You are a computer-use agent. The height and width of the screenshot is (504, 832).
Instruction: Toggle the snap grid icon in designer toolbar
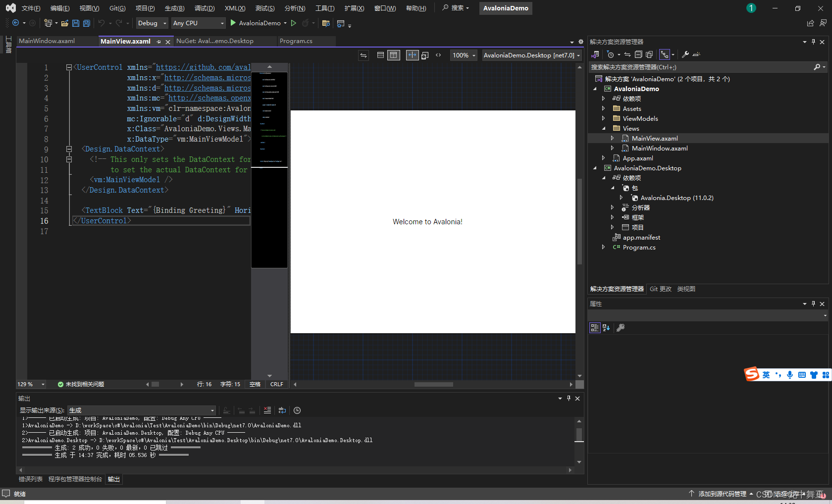412,55
